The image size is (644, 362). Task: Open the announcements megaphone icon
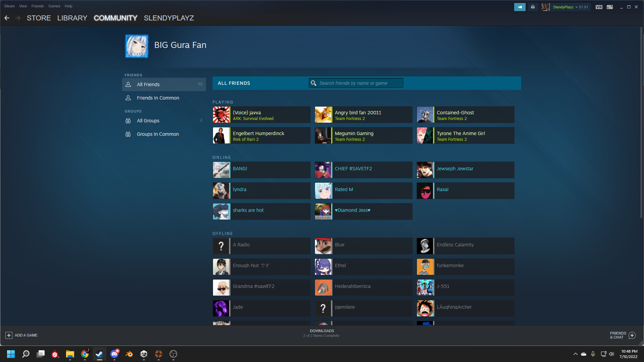point(520,7)
